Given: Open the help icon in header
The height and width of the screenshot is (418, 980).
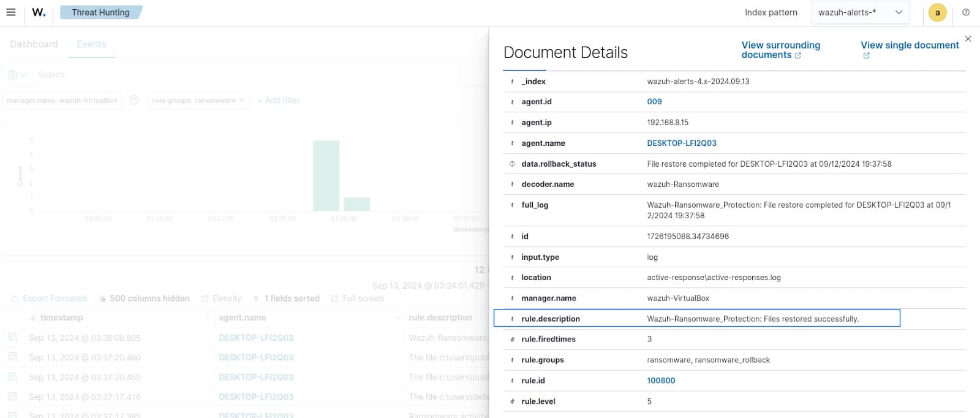Looking at the screenshot, I should [x=966, y=12].
